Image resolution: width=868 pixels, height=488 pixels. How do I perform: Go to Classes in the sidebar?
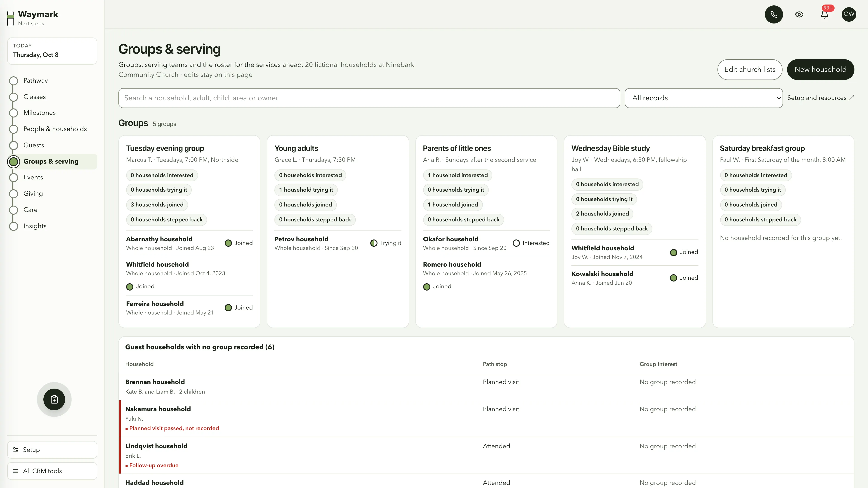[35, 97]
